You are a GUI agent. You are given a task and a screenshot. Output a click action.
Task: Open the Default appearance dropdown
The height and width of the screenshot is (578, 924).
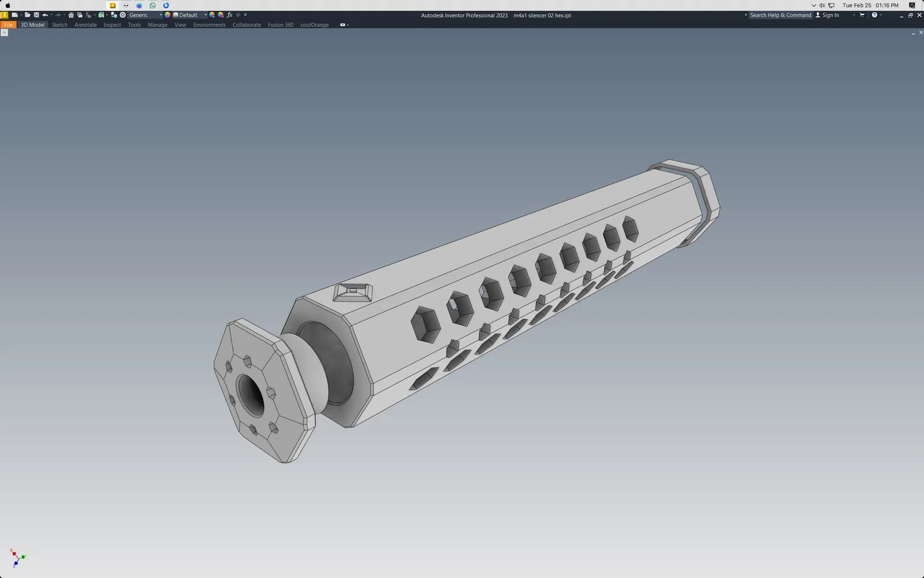pyautogui.click(x=190, y=15)
